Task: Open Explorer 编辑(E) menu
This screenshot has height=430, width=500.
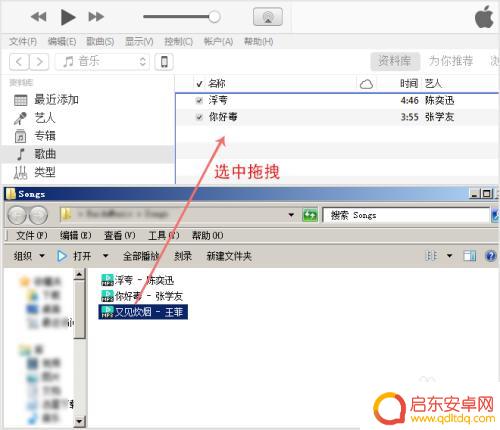Action: point(76,236)
